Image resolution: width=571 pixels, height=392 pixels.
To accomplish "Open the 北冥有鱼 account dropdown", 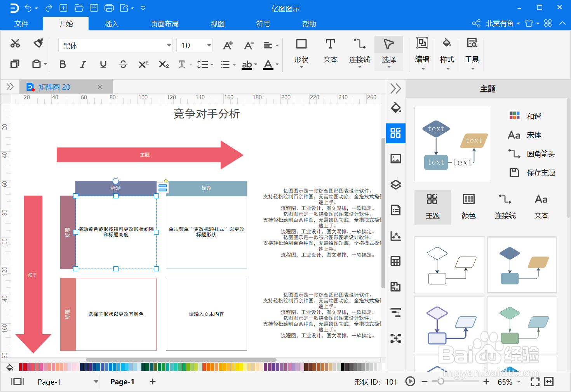I will [503, 23].
